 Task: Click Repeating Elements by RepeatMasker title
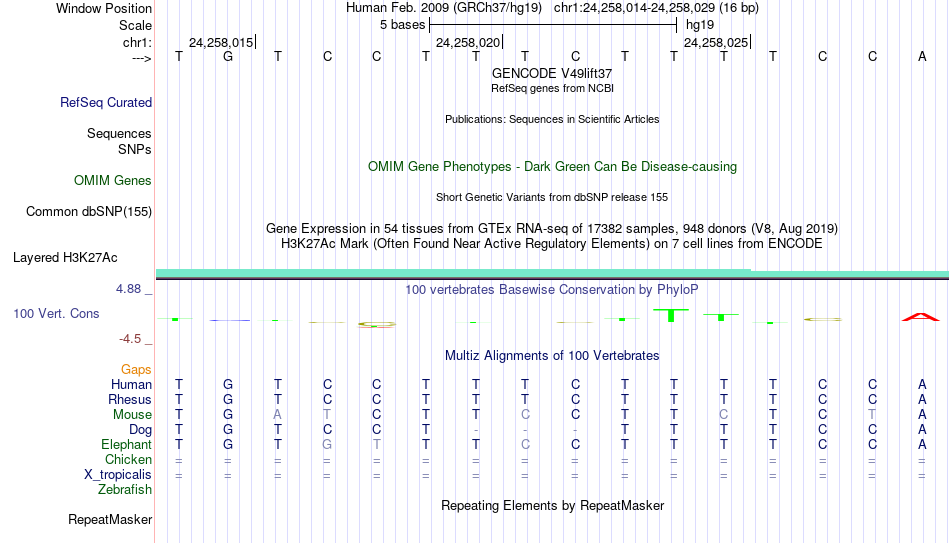tap(552, 505)
